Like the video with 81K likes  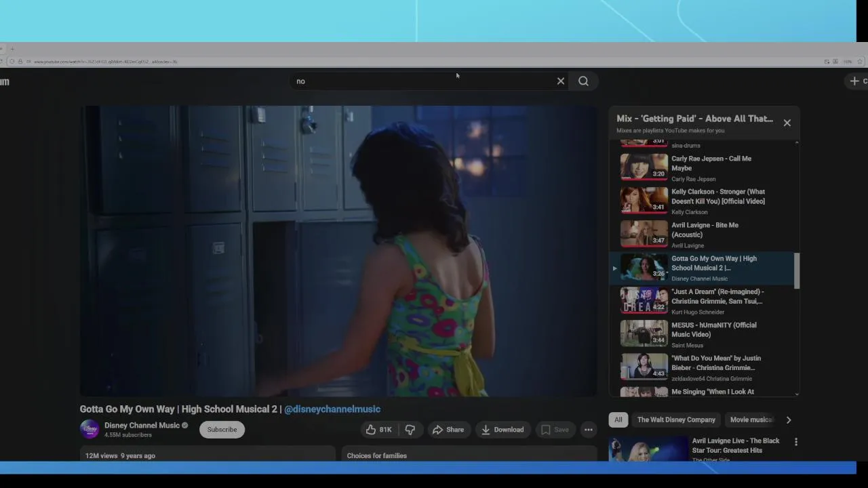point(379,430)
